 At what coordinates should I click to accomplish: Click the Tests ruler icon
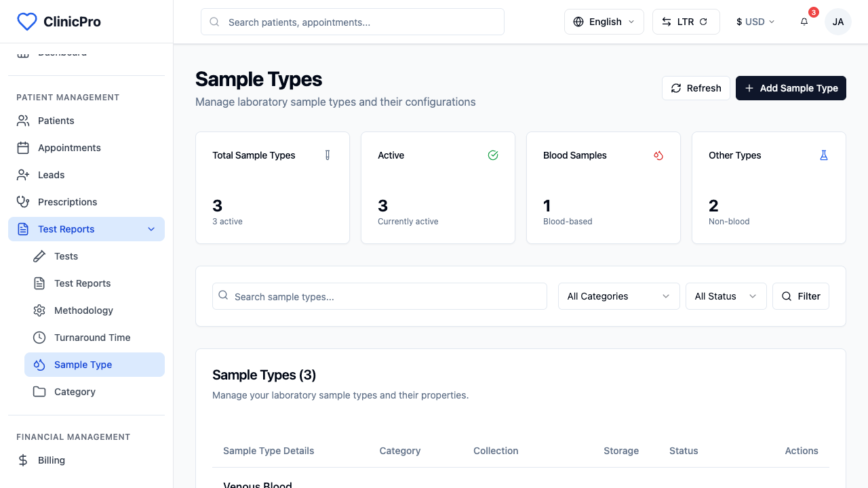click(39, 256)
